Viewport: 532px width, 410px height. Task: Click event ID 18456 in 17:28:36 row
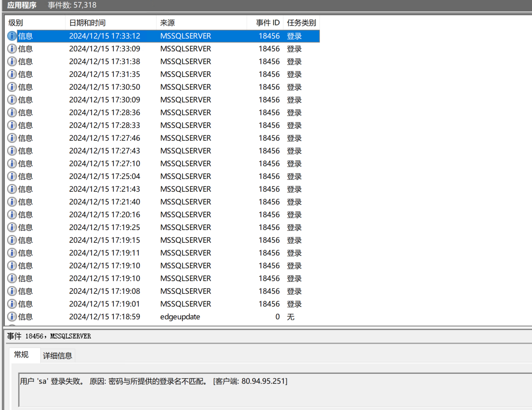tap(269, 112)
